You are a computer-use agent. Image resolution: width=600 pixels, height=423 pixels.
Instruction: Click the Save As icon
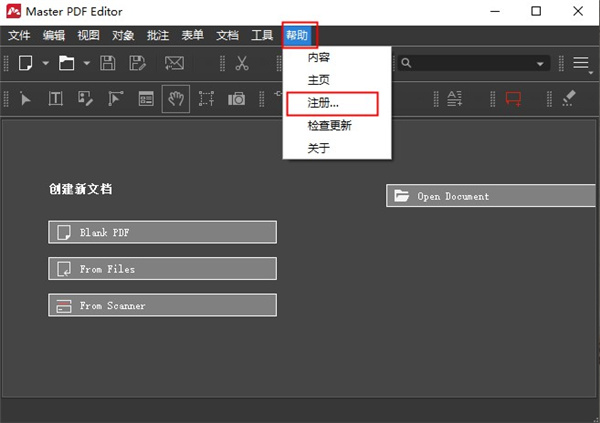point(137,63)
